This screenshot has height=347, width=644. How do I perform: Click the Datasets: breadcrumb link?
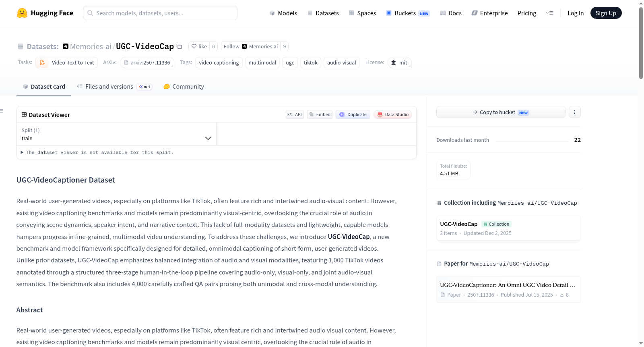pos(43,46)
